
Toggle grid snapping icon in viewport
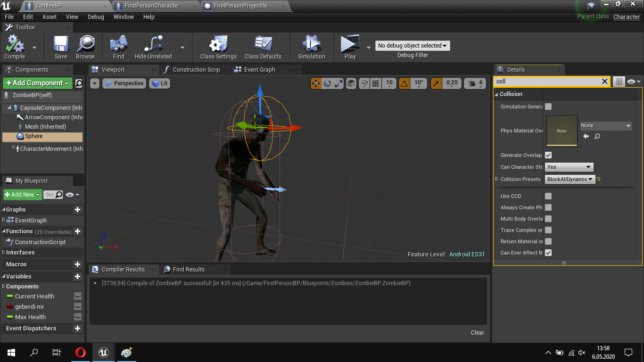tap(376, 83)
